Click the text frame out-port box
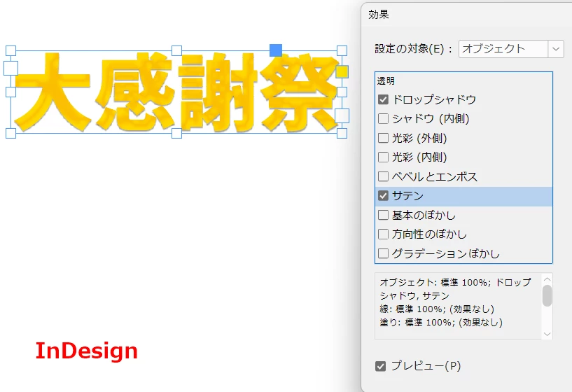 (342, 116)
